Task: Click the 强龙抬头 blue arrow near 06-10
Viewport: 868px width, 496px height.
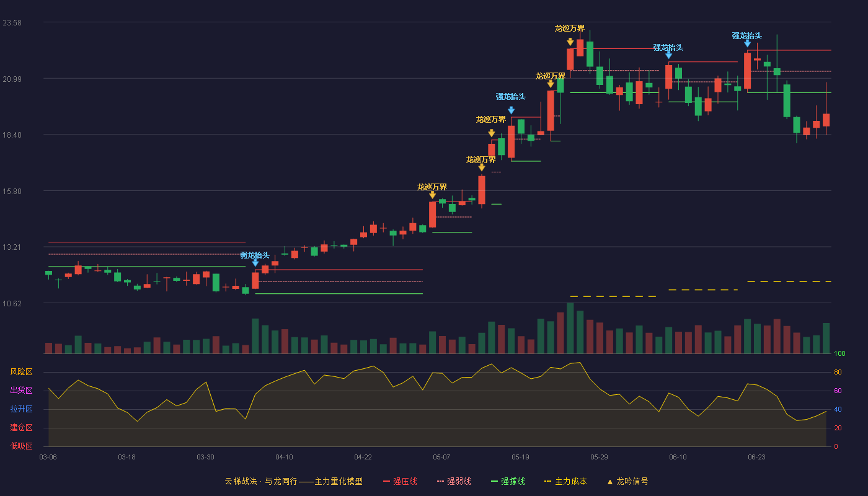Action: 668,55
